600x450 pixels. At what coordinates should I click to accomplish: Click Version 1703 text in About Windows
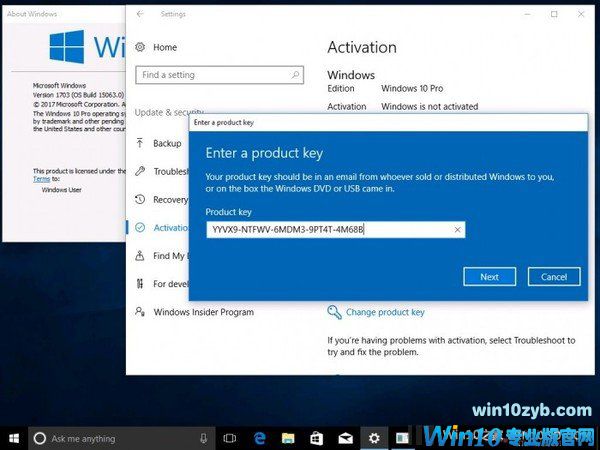tap(78, 95)
